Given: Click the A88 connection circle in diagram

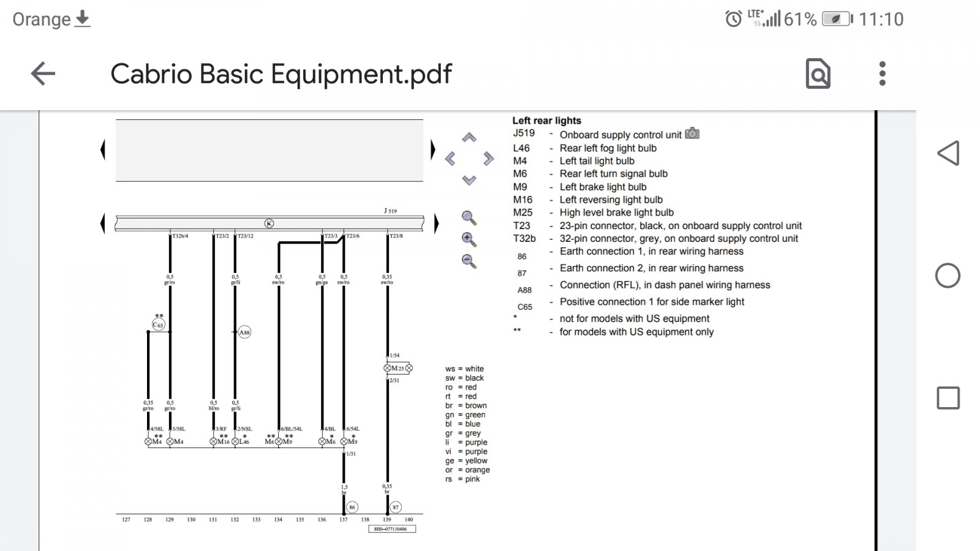Looking at the screenshot, I should coord(244,332).
